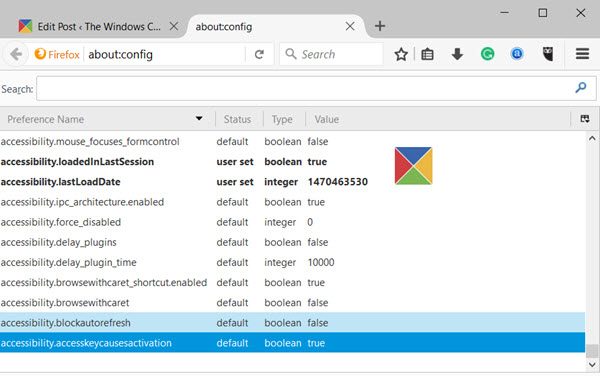Maximize the Firefox window

(543, 13)
